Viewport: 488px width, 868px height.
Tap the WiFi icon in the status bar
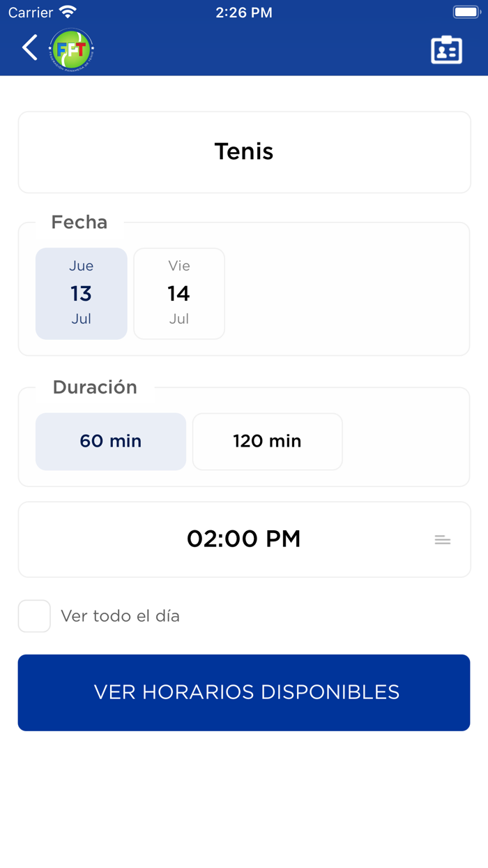coord(67,11)
